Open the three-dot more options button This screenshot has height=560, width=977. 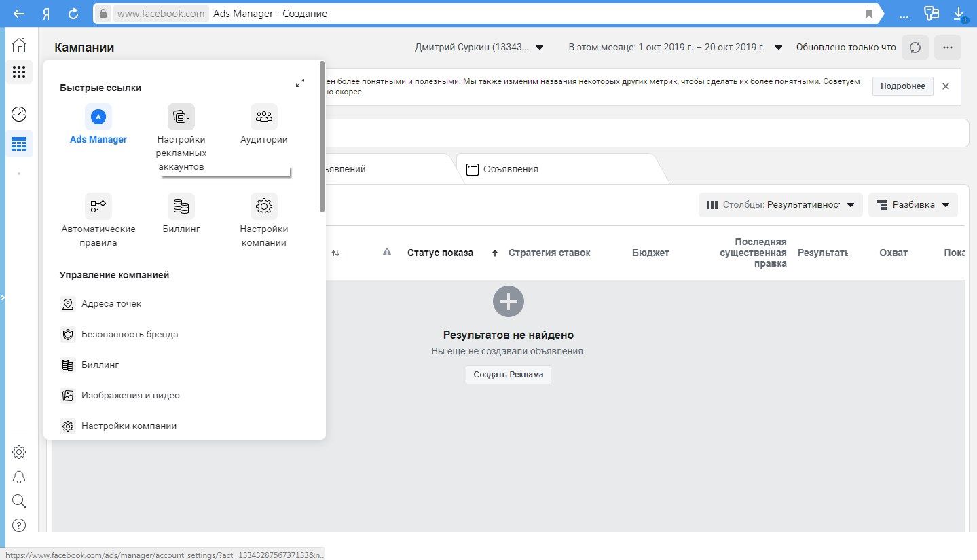pos(948,48)
